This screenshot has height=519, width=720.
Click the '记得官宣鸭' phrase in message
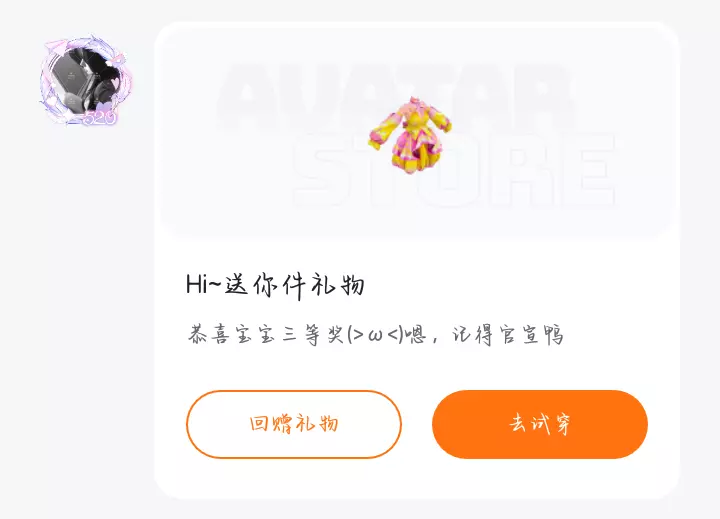pos(507,335)
